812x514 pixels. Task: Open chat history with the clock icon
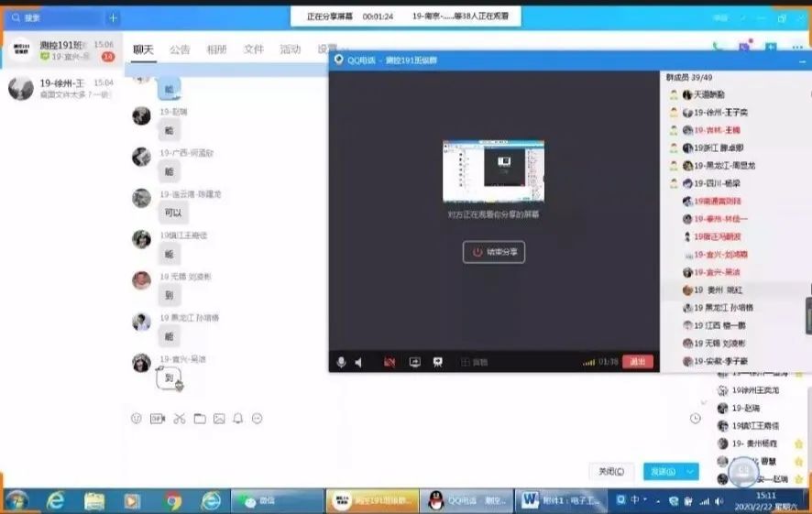tap(696, 419)
